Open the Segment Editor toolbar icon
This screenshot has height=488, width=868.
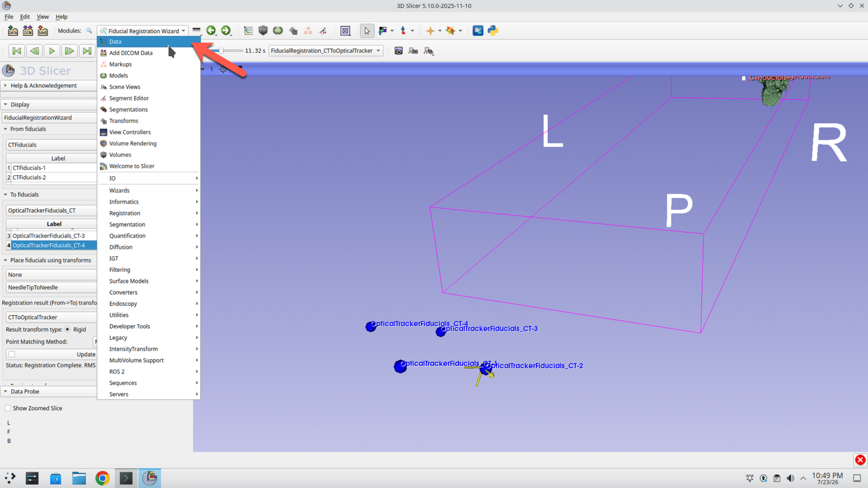323,31
